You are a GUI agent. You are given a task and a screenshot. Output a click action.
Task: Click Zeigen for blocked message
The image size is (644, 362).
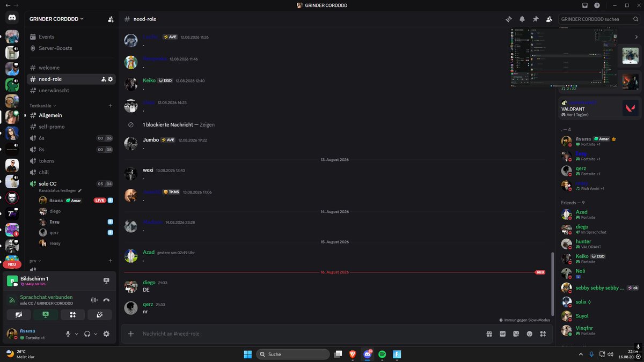(207, 124)
